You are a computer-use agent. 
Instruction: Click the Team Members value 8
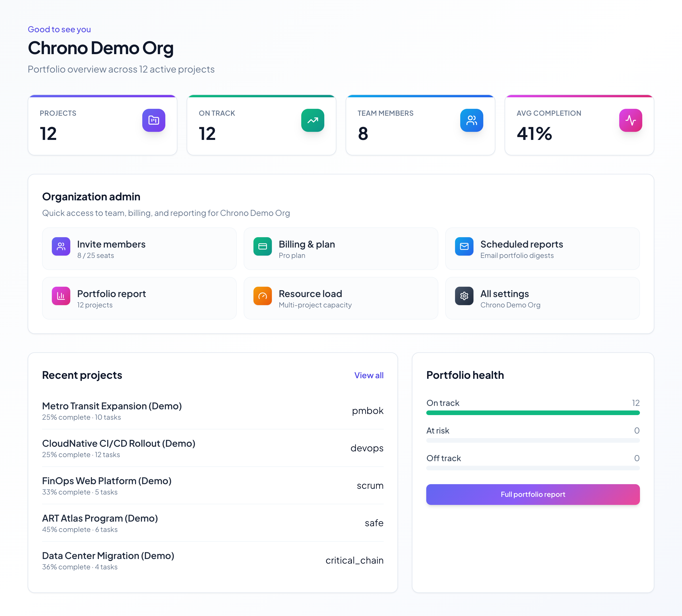(363, 134)
